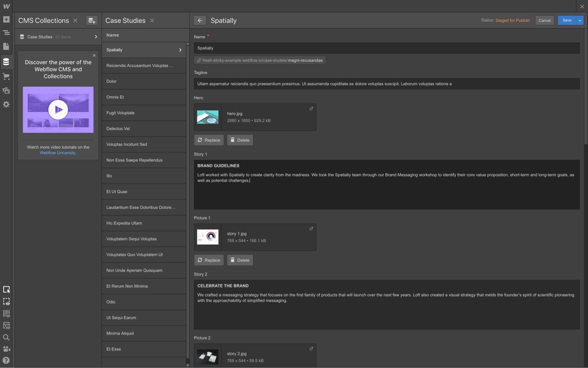Toggle the X-ray mode icon
The image size is (588, 368).
pyautogui.click(x=6, y=326)
